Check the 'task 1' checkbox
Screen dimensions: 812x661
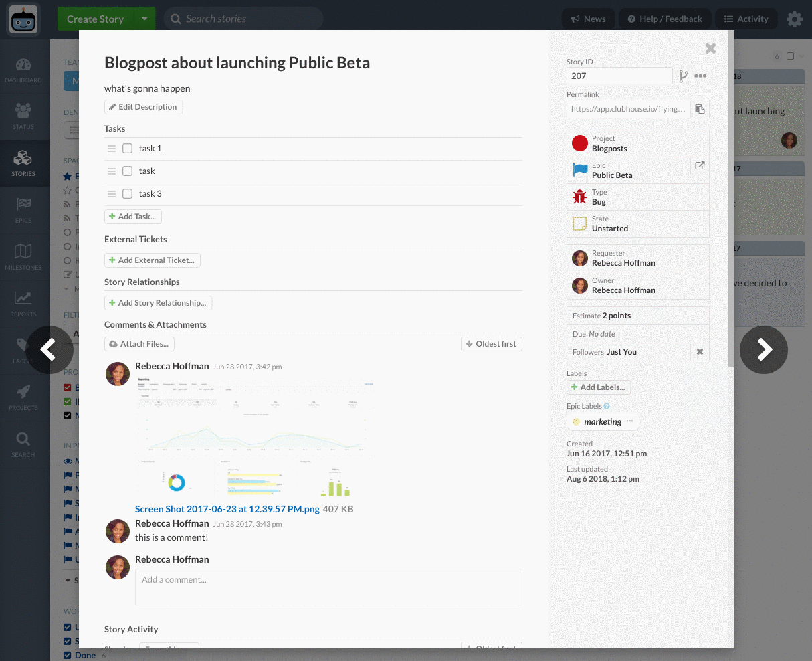[128, 149]
